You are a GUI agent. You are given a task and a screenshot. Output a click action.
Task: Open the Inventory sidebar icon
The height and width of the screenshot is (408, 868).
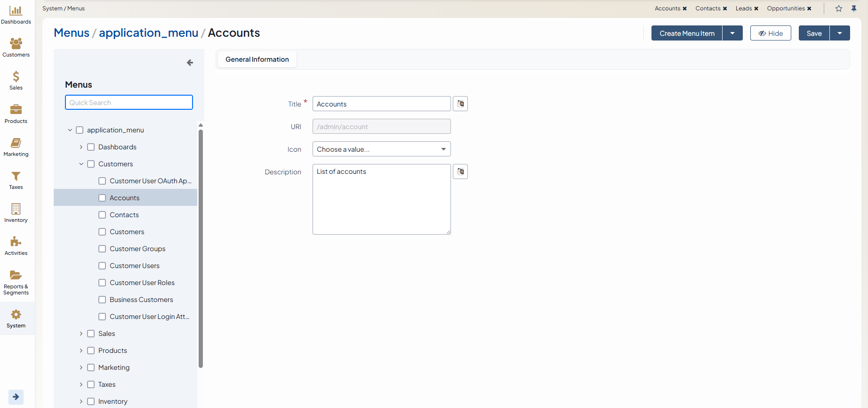point(16,209)
